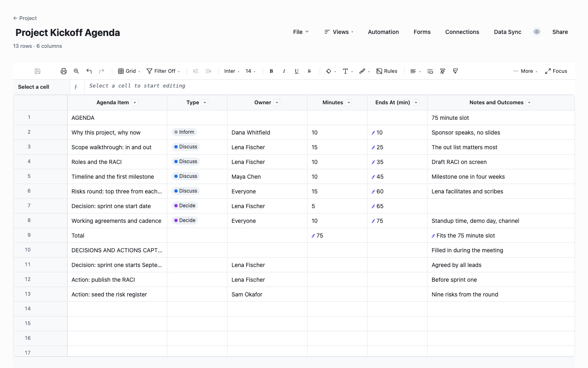588x368 pixels.
Task: Open conditional Rules
Action: pyautogui.click(x=387, y=71)
